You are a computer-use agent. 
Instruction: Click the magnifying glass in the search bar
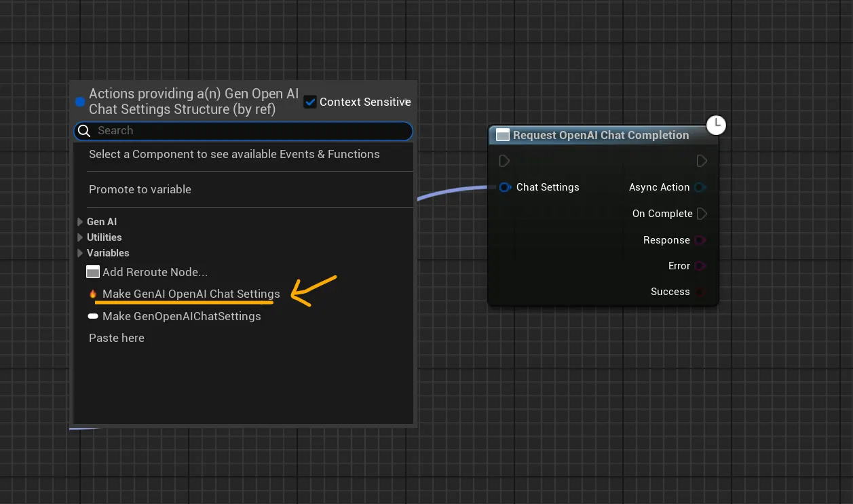point(84,130)
